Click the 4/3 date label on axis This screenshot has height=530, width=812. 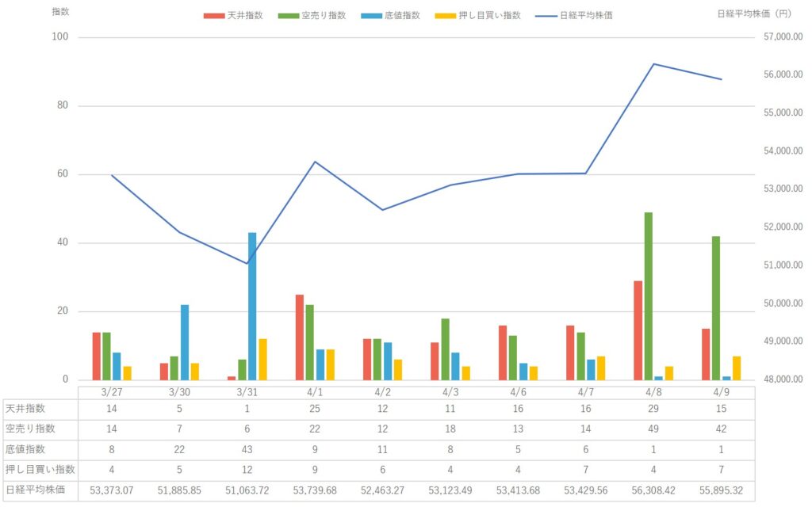pos(450,391)
